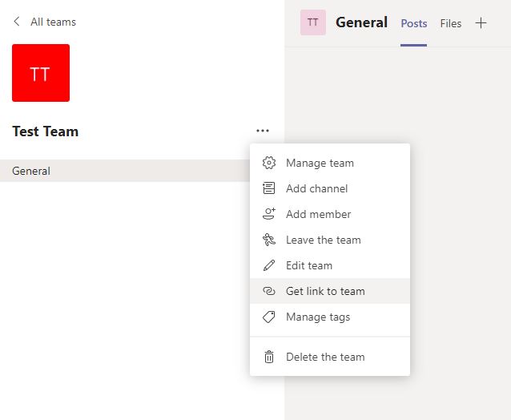Click the red TT Test Team avatar

pos(41,73)
